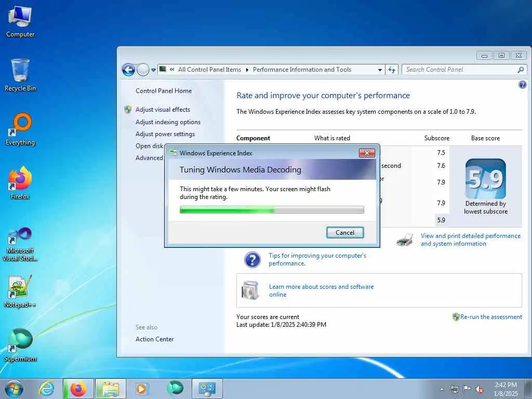Go to Control Panel Home

(x=164, y=91)
